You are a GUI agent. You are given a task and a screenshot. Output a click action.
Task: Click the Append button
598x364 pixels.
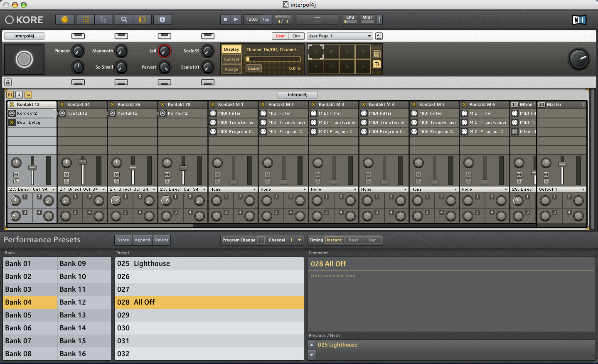tap(143, 240)
